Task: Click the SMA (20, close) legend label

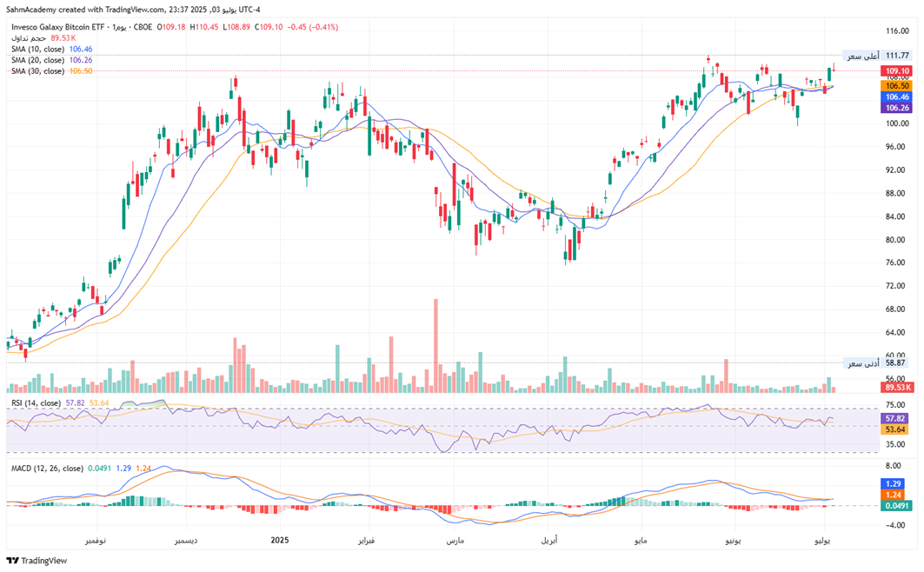Action: pyautogui.click(x=38, y=60)
